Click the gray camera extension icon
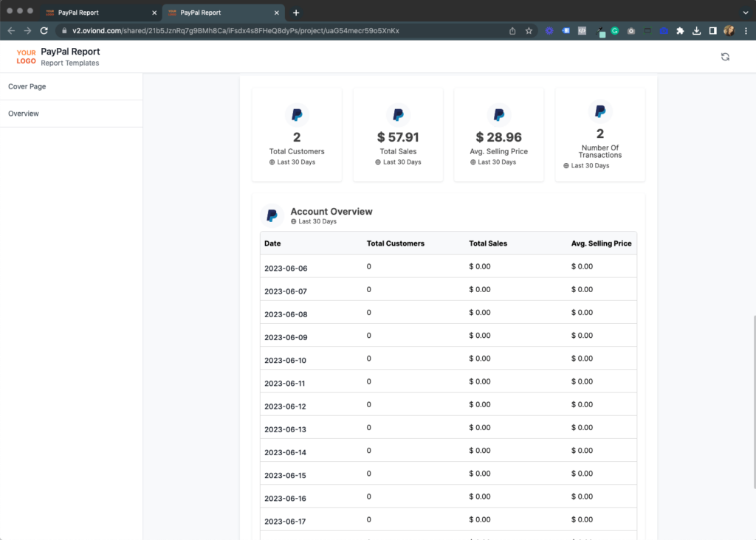The height and width of the screenshot is (540, 756). [631, 31]
